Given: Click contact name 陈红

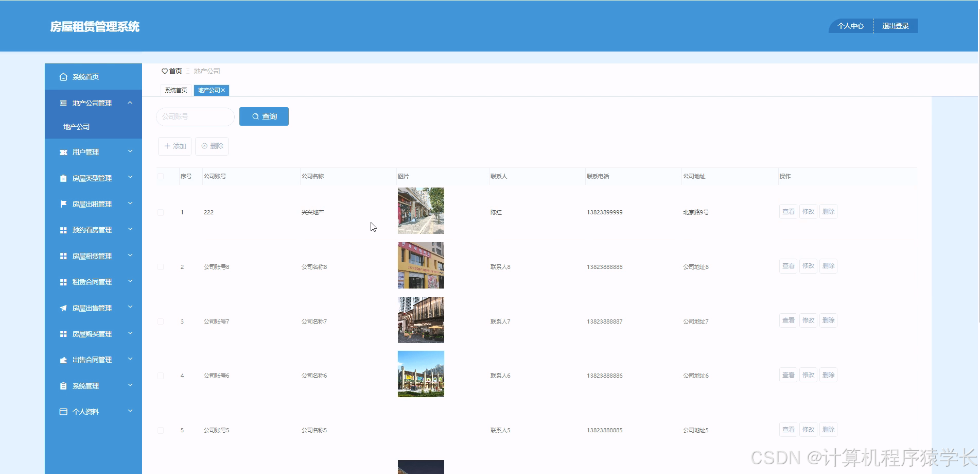Looking at the screenshot, I should point(496,212).
